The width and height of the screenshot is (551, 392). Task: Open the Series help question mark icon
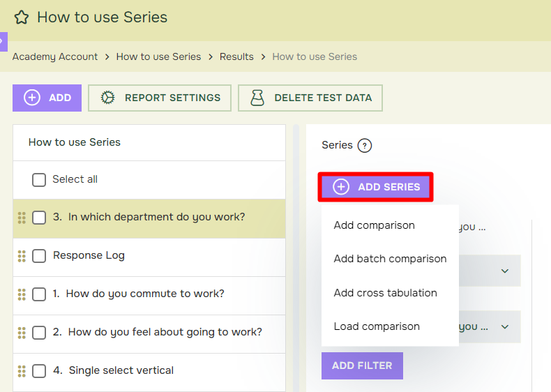pyautogui.click(x=364, y=146)
